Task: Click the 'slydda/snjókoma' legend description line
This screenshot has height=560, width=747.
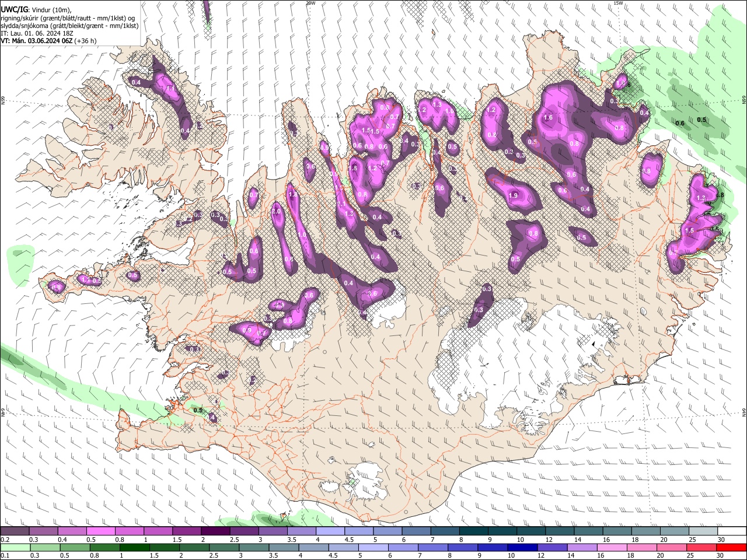Action: tap(69, 26)
